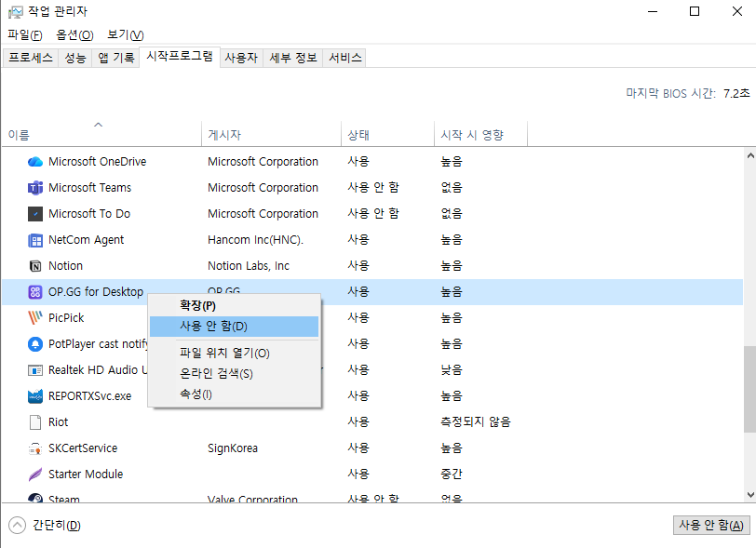Click 측정되지 않음 impact in Riot row
The width and height of the screenshot is (756, 548).
(476, 421)
